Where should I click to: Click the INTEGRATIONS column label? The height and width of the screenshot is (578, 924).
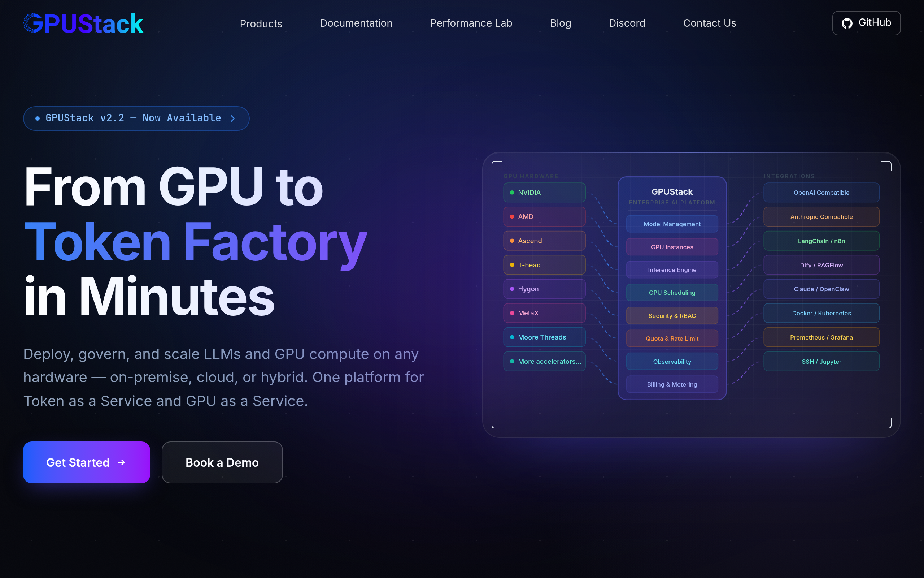pos(789,176)
